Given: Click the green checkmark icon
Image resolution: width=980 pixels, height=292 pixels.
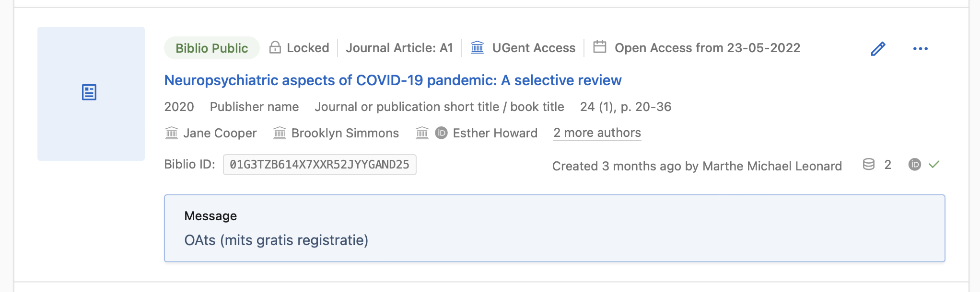Looking at the screenshot, I should pos(933,165).
